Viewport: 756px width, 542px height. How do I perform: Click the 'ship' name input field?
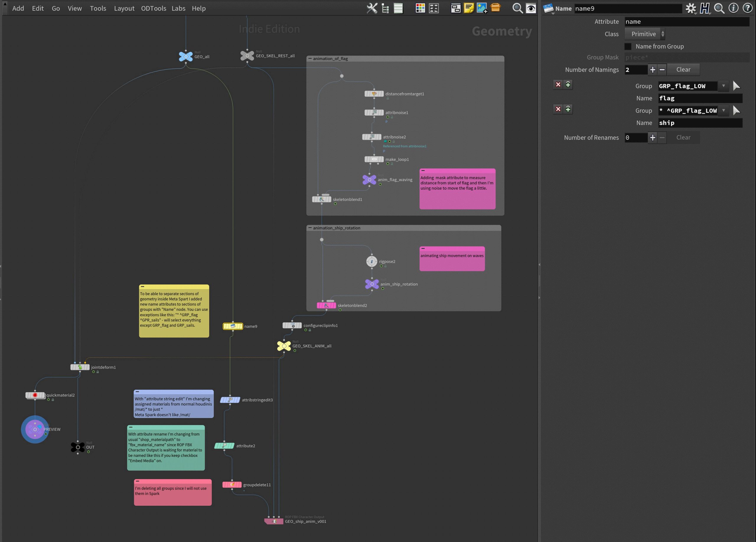[x=700, y=123]
